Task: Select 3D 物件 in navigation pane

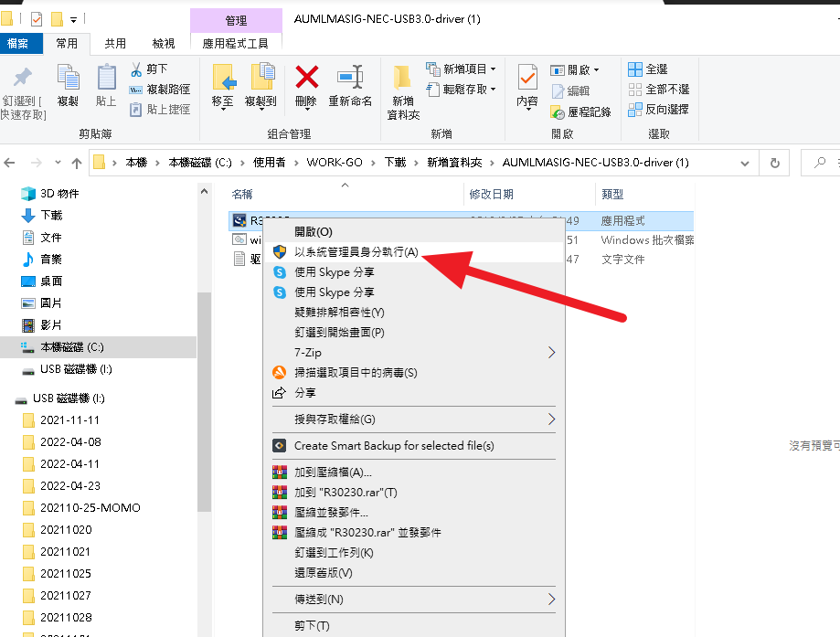Action: click(59, 194)
